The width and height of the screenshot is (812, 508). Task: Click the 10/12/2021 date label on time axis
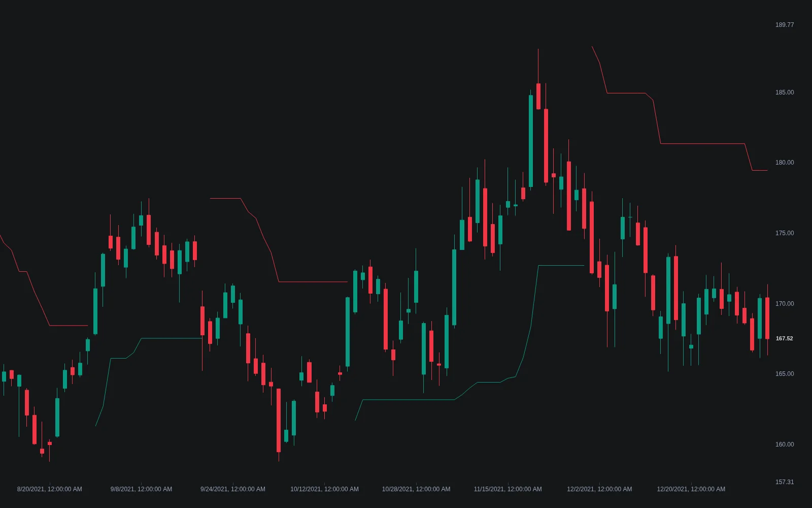[x=324, y=489]
